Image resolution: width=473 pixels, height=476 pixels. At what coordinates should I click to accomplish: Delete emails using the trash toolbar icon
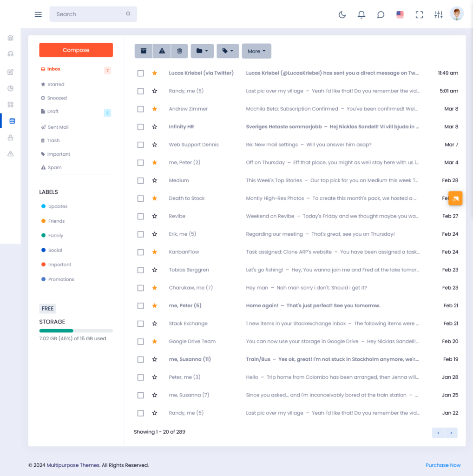(x=179, y=51)
